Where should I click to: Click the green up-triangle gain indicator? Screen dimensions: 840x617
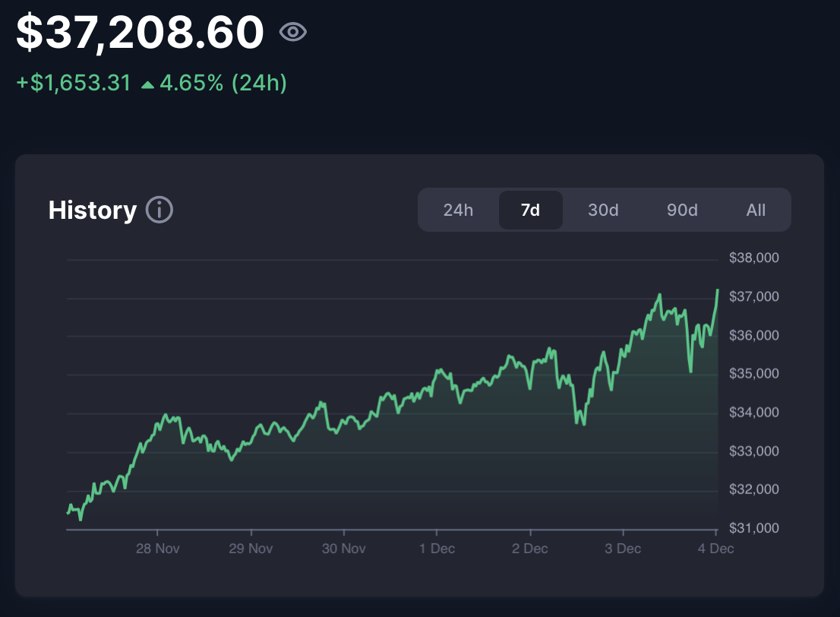coord(147,84)
